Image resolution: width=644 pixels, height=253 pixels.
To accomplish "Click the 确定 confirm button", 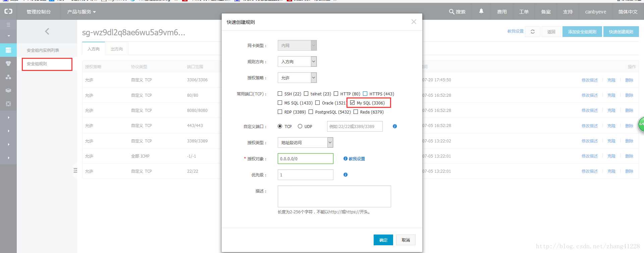I will pyautogui.click(x=383, y=240).
